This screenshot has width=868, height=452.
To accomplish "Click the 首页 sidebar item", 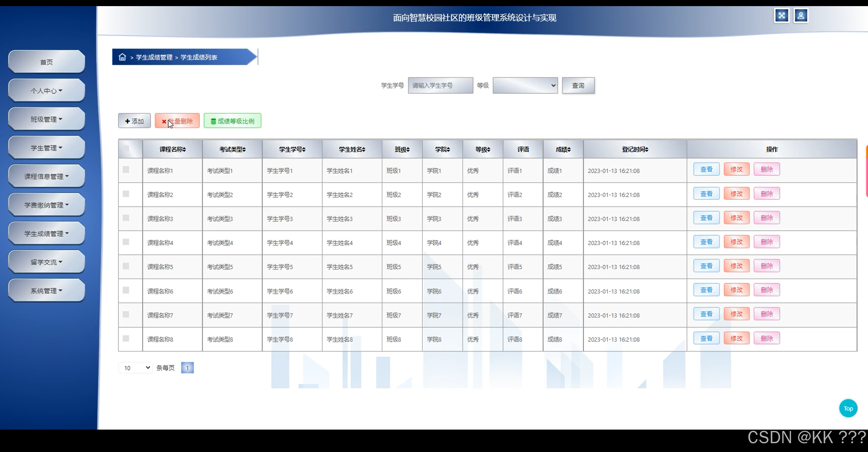I will pyautogui.click(x=46, y=62).
